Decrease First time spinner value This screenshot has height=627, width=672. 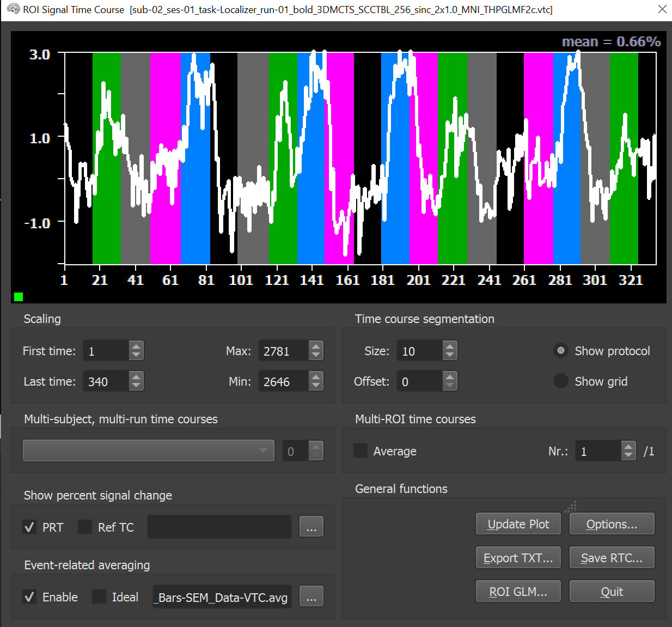pyautogui.click(x=136, y=355)
